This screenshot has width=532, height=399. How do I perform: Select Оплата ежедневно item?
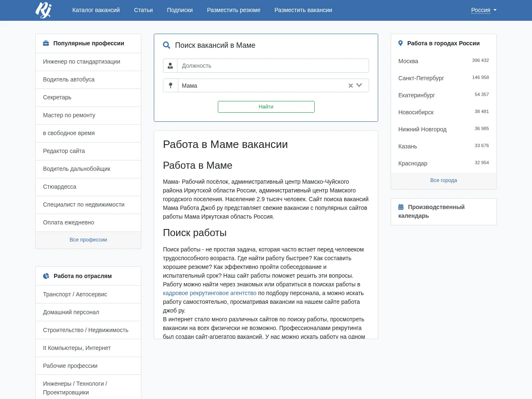[x=88, y=222]
